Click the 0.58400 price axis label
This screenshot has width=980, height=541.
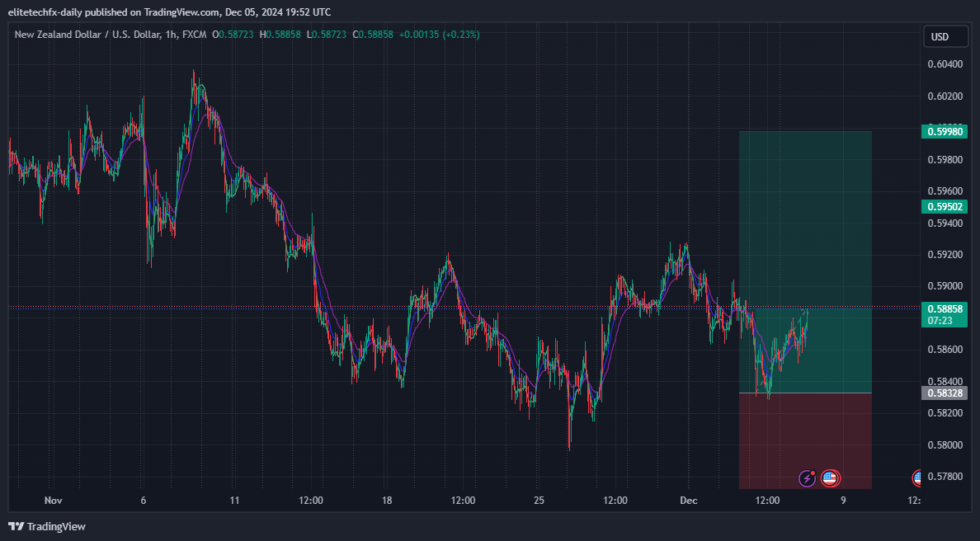point(945,382)
